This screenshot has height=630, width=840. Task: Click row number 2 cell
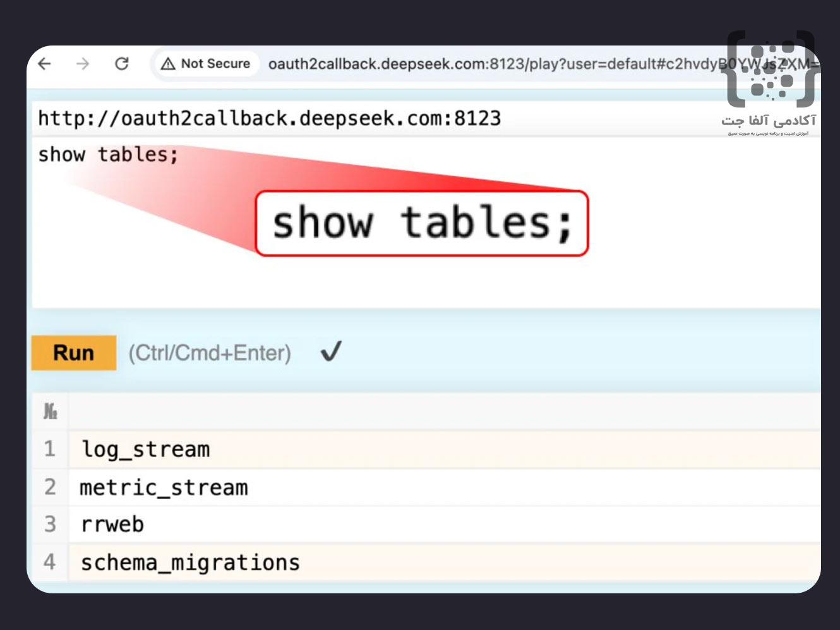pos(50,487)
